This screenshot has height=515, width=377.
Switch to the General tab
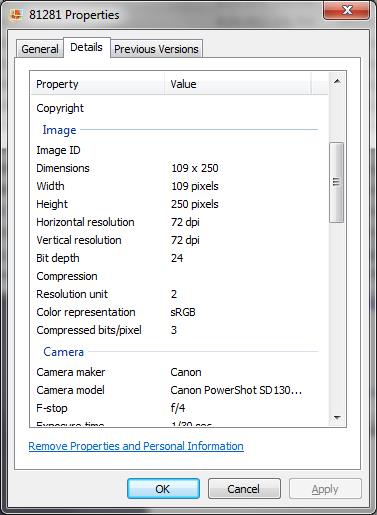coord(40,49)
